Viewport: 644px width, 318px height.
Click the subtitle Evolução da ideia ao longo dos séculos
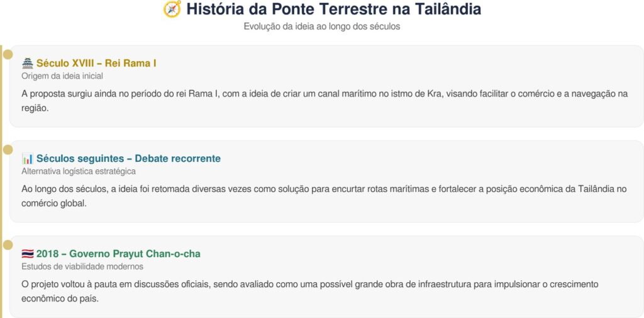pyautogui.click(x=322, y=26)
